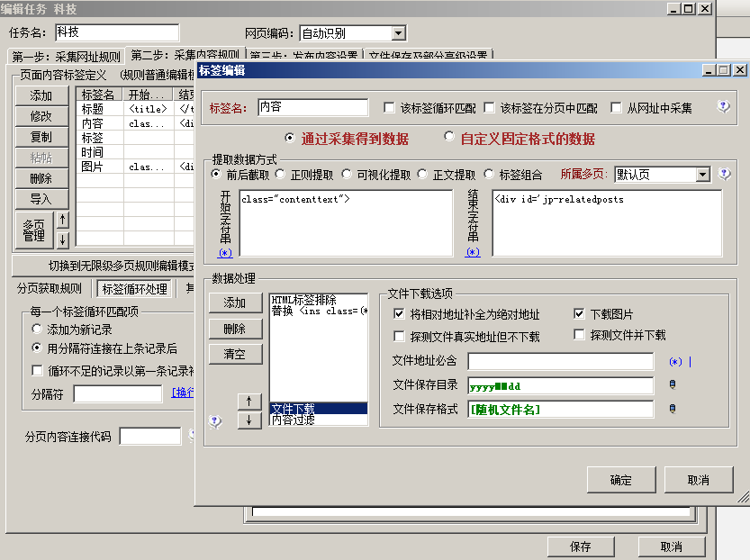This screenshot has height=560, width=750.
Task: Click the 文件地址必含 input field
Action: point(560,361)
